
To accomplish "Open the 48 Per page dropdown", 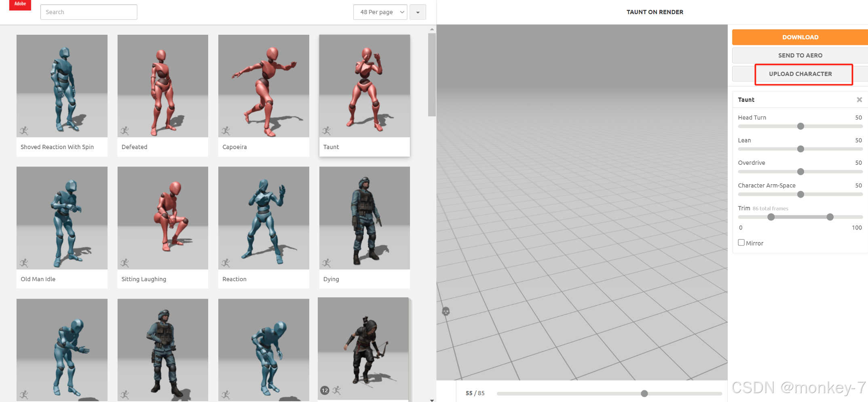I will point(380,12).
